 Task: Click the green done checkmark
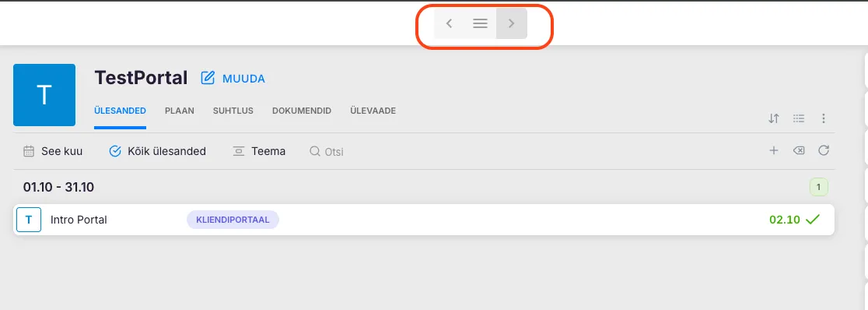812,220
